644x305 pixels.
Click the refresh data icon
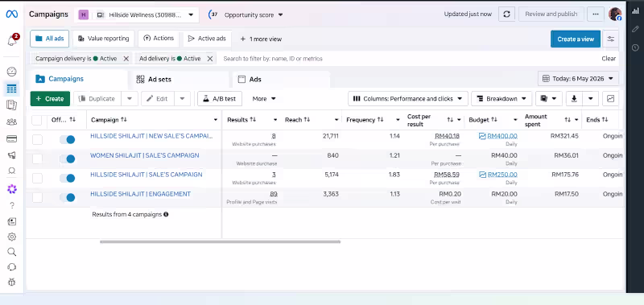pos(506,14)
